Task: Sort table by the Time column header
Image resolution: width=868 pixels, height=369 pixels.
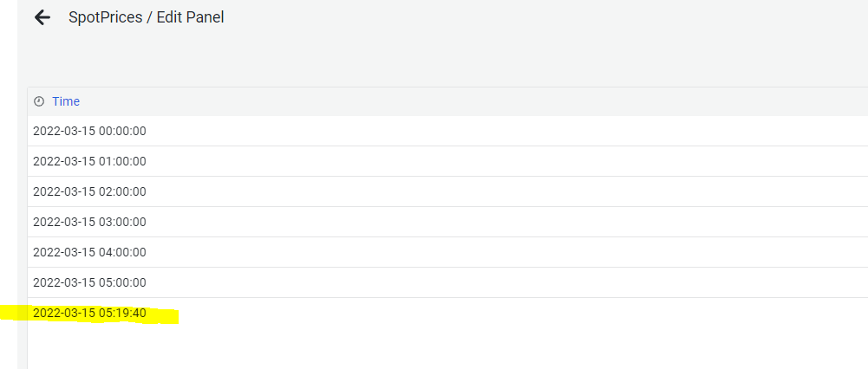Action: pos(66,101)
